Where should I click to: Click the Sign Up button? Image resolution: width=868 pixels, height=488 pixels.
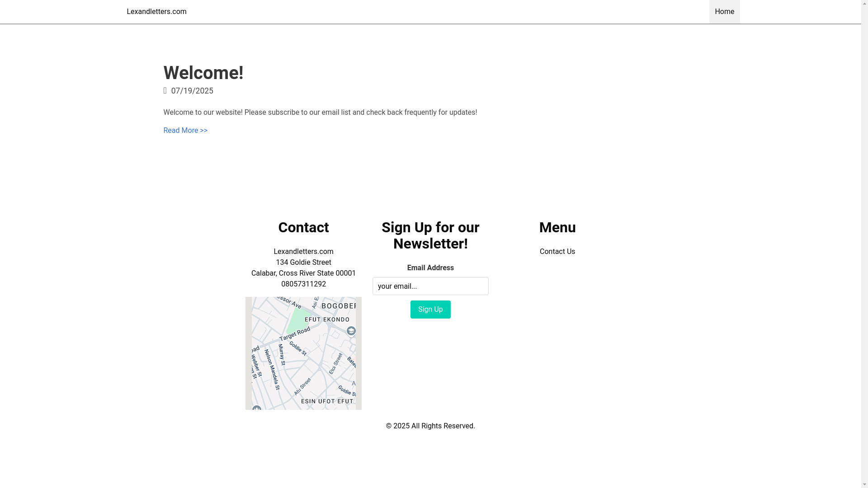click(x=430, y=310)
